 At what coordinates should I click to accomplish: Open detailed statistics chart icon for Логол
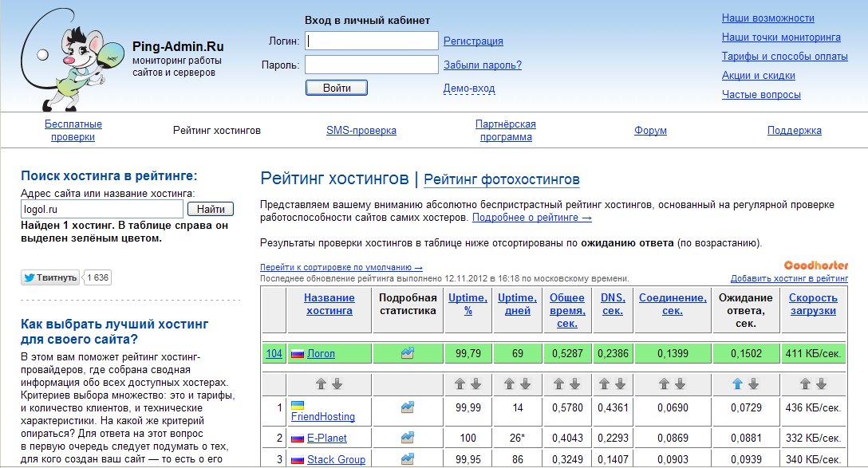pyautogui.click(x=408, y=353)
